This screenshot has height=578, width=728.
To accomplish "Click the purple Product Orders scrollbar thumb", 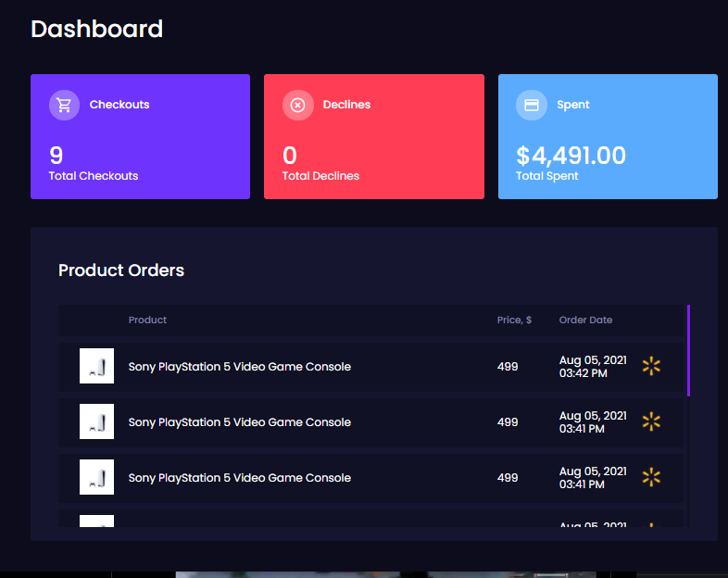I will coord(688,350).
